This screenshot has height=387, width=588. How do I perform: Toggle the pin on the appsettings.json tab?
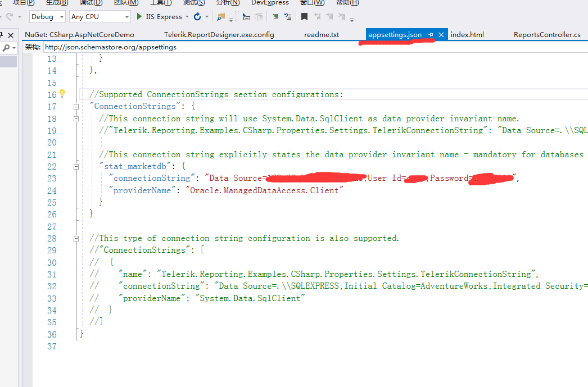click(431, 35)
